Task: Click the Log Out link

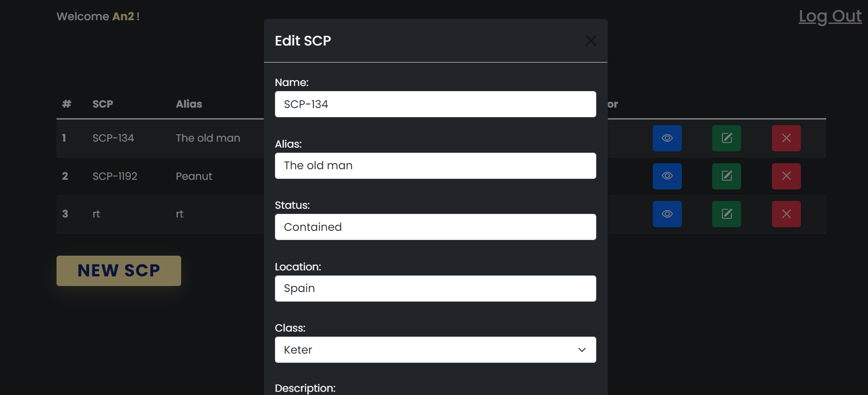Action: tap(830, 17)
